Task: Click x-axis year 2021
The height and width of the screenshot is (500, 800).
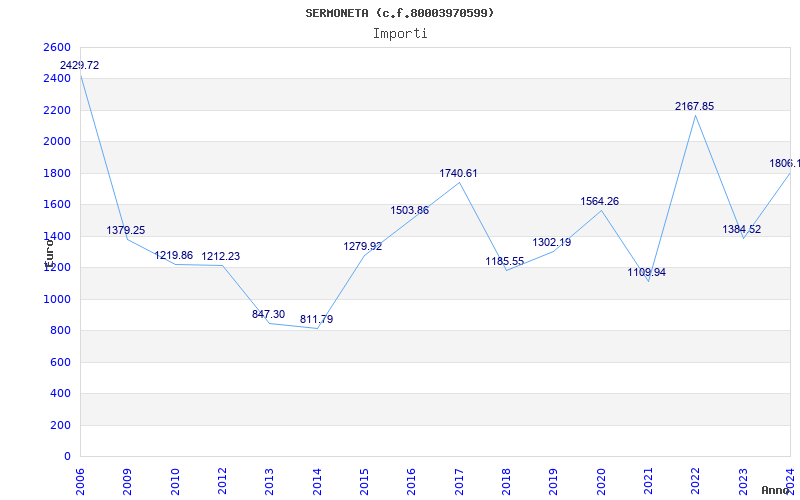Action: pyautogui.click(x=648, y=482)
